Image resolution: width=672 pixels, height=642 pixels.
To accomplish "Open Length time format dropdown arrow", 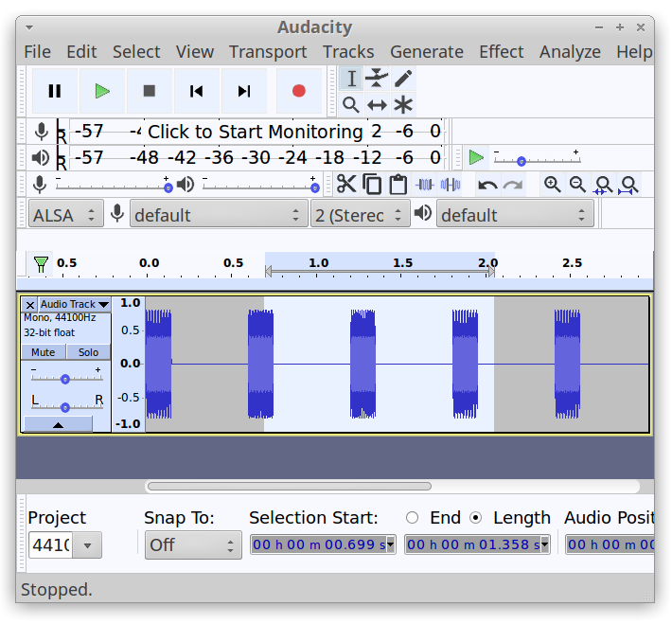I will 545,544.
